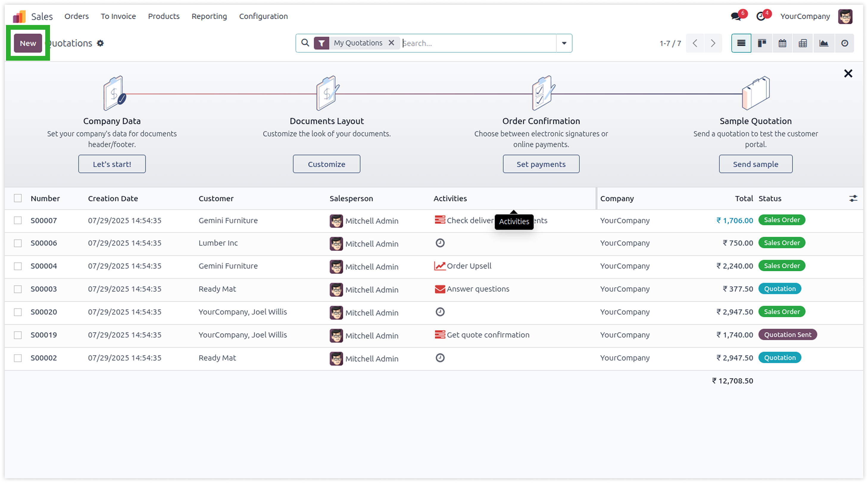The height and width of the screenshot is (483, 868).
Task: Click the clock activity icon for S00006
Action: pyautogui.click(x=440, y=243)
